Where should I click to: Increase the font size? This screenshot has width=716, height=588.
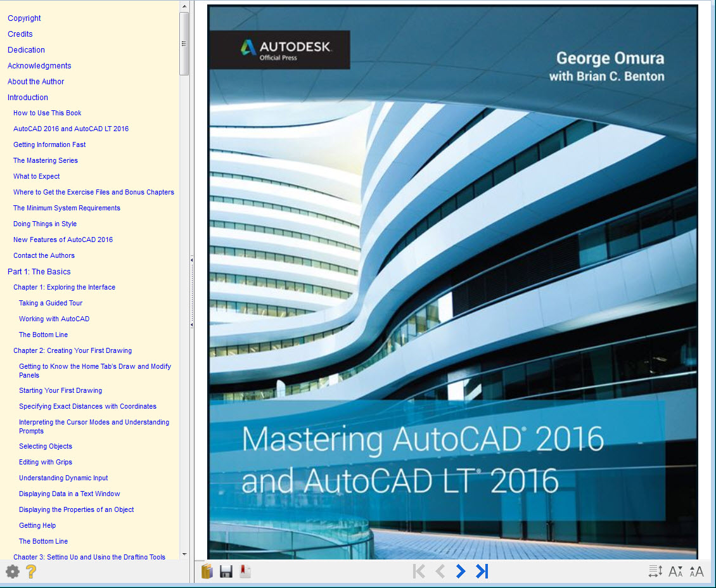pyautogui.click(x=696, y=571)
